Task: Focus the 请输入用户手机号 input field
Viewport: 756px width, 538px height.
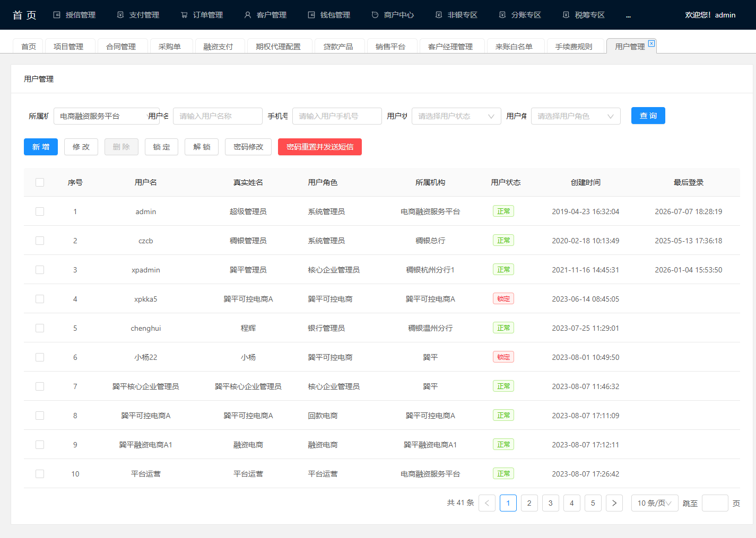Action: click(x=337, y=116)
